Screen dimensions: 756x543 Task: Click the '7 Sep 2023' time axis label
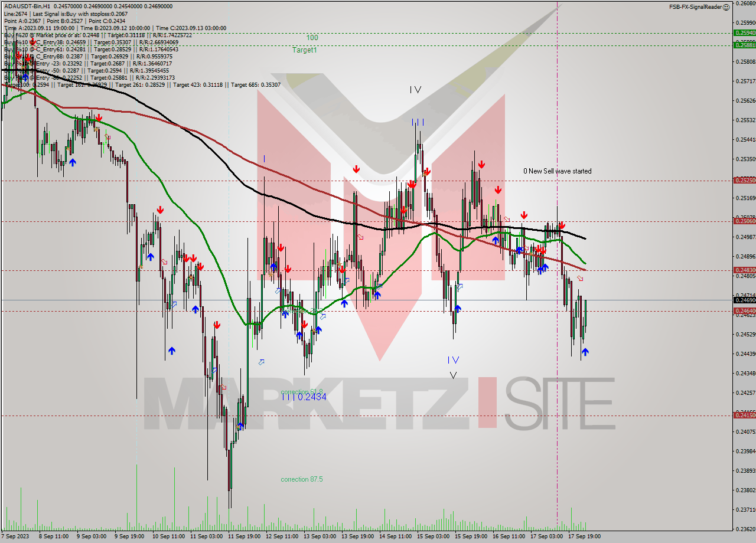point(15,537)
